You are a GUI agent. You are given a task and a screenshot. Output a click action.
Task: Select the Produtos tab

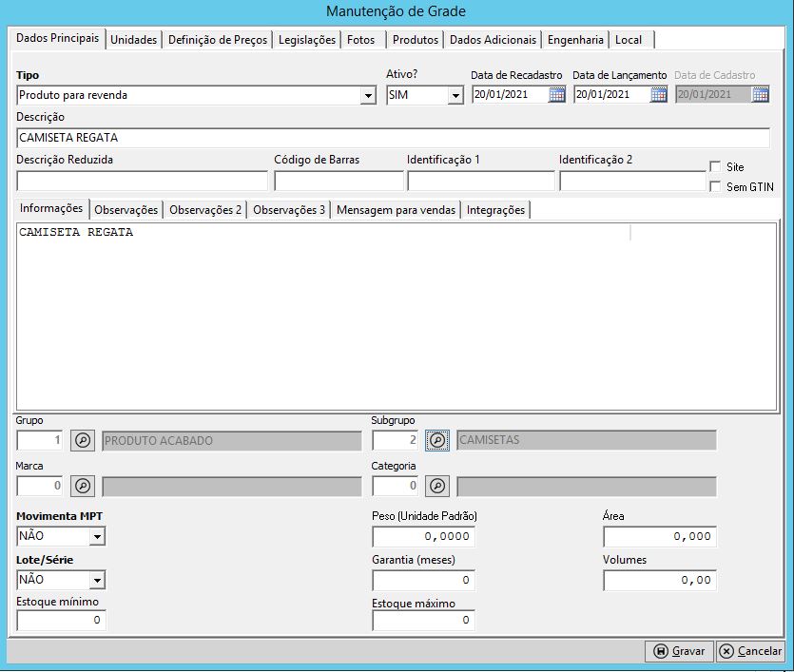point(416,40)
